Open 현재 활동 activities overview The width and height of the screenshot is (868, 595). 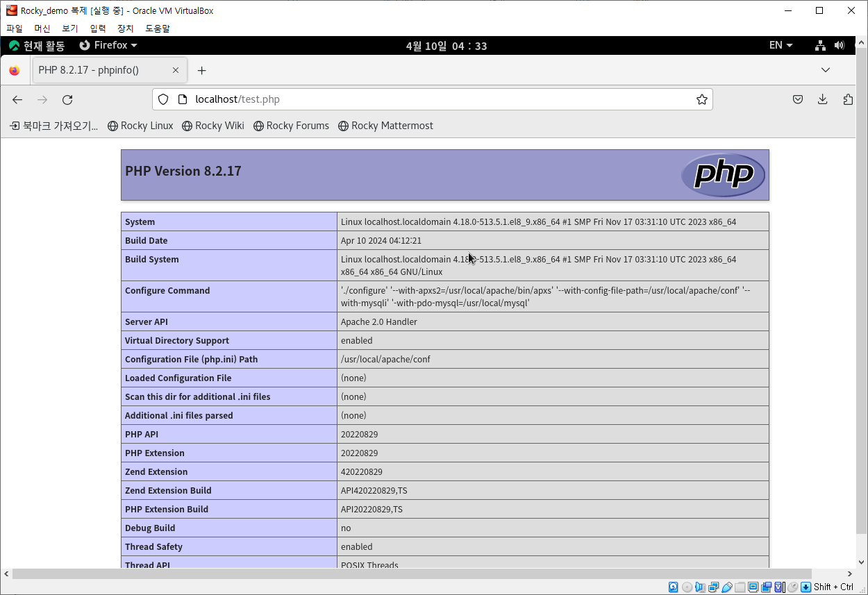click(37, 45)
